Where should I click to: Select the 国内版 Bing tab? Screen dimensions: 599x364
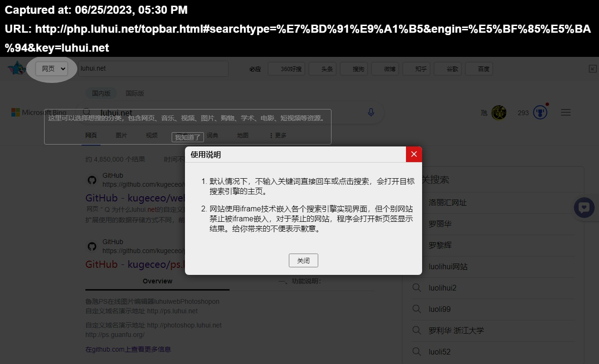(x=101, y=93)
